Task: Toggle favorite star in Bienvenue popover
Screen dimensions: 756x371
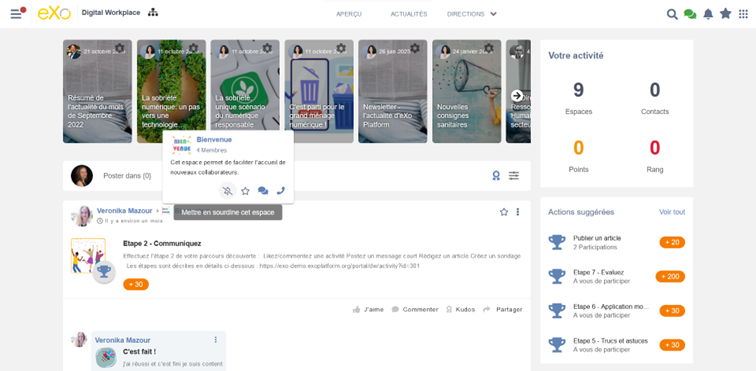Action: [245, 191]
